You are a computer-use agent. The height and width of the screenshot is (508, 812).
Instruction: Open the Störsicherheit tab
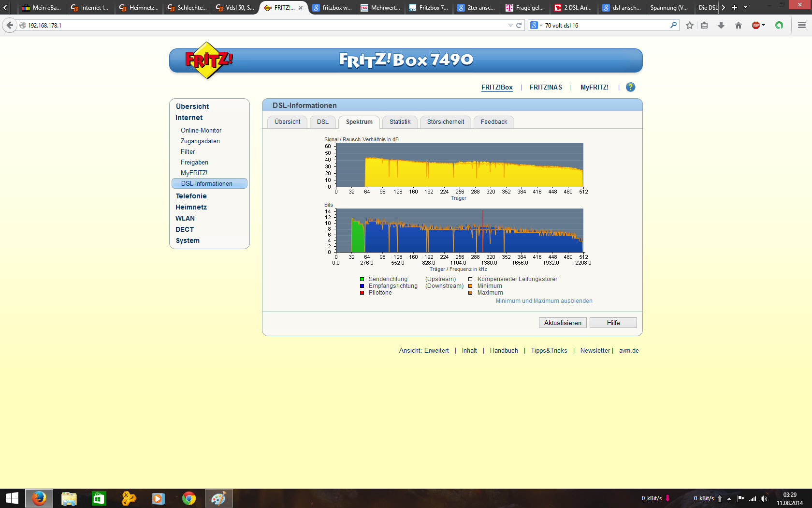click(x=446, y=122)
